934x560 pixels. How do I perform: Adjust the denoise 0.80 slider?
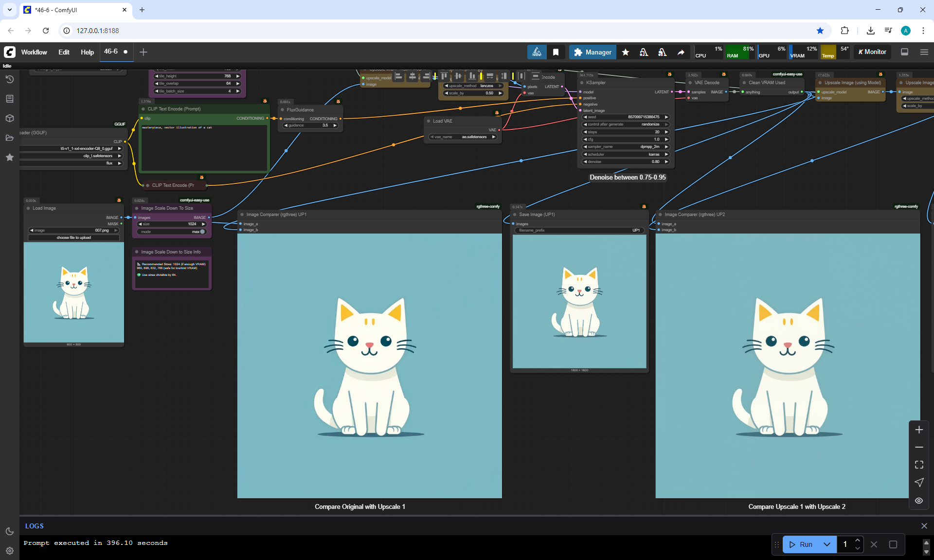[626, 162]
